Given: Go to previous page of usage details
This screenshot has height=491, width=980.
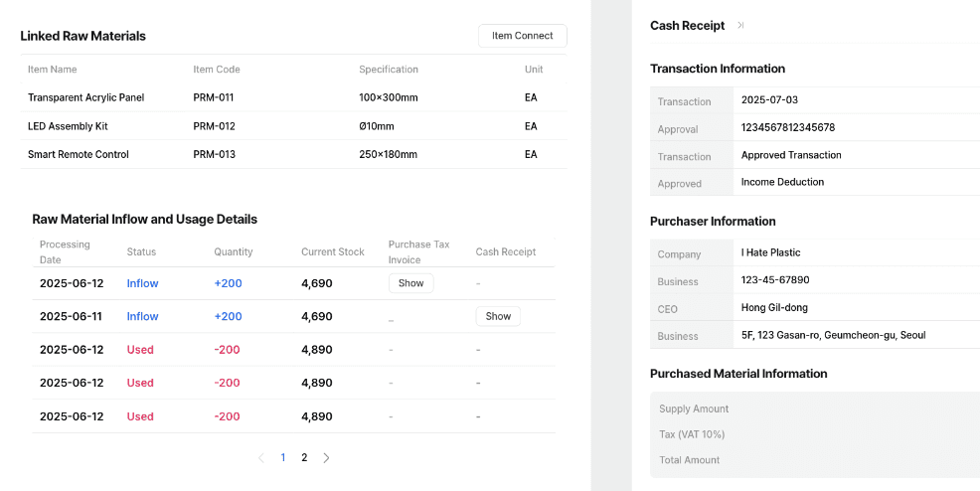Looking at the screenshot, I should (261, 458).
